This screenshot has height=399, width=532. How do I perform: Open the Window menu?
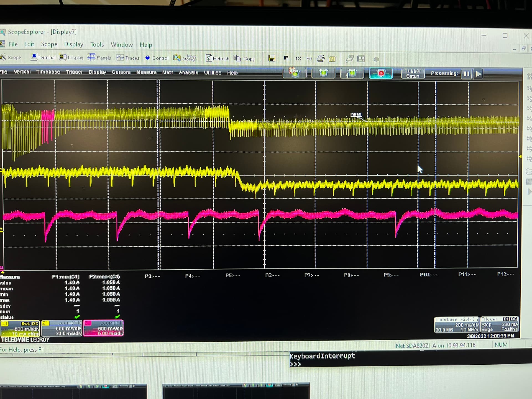pos(122,45)
